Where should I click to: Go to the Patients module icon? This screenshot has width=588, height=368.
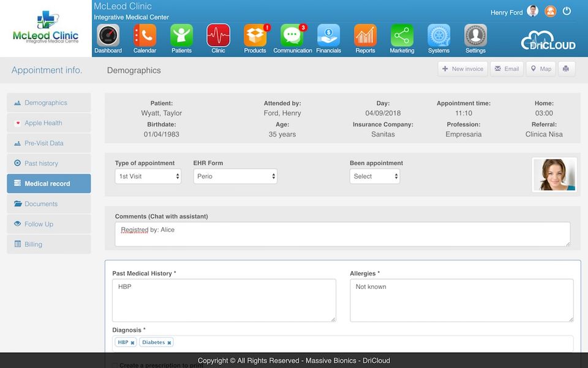[x=181, y=36]
